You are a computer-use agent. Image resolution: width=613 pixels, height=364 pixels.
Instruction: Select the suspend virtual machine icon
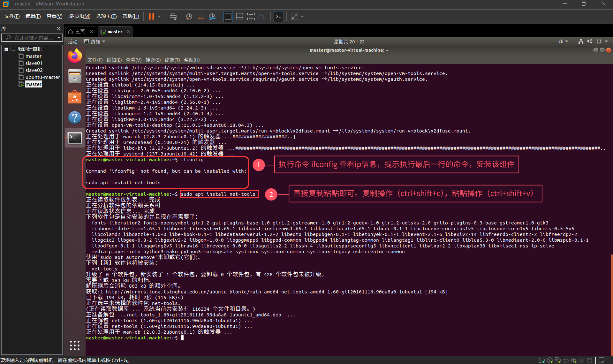[x=152, y=16]
